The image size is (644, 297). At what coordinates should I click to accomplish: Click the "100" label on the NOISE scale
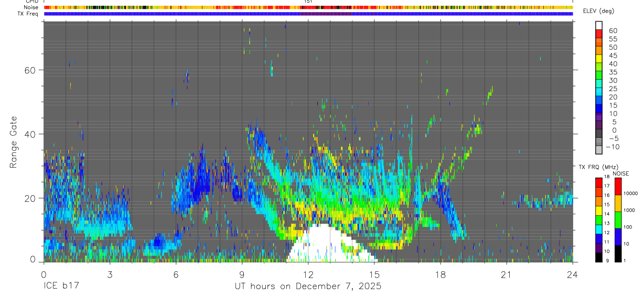point(628,227)
